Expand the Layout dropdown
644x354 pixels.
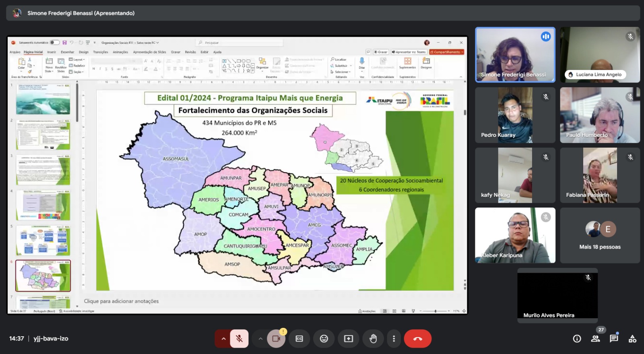[77, 60]
